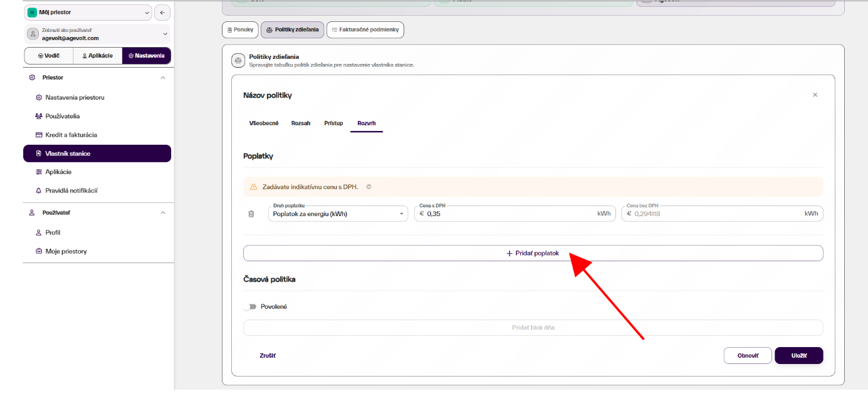Save the policy with the Uložiť button

point(798,355)
